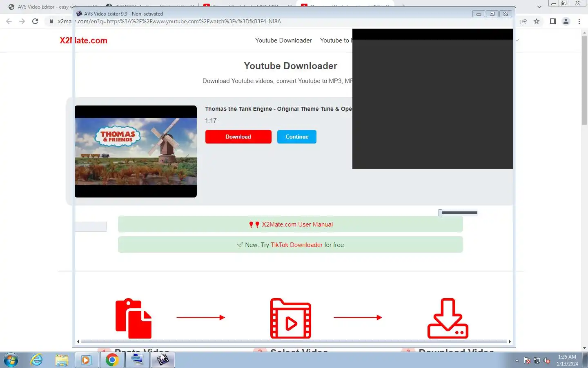Screen dimensions: 588x368
Task: Click Chrome's back arrow
Action: tap(9, 21)
